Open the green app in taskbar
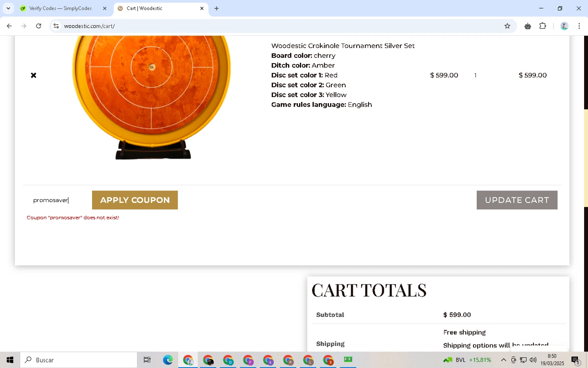 click(348, 360)
